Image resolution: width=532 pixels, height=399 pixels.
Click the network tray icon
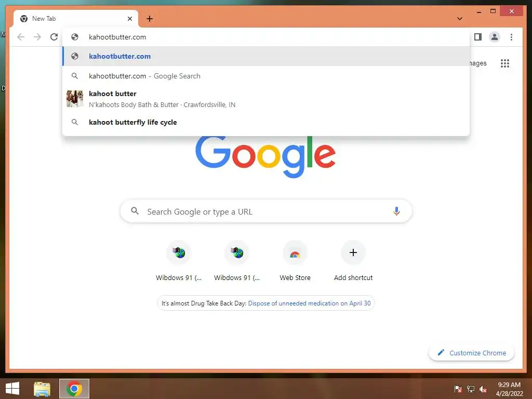(x=471, y=389)
